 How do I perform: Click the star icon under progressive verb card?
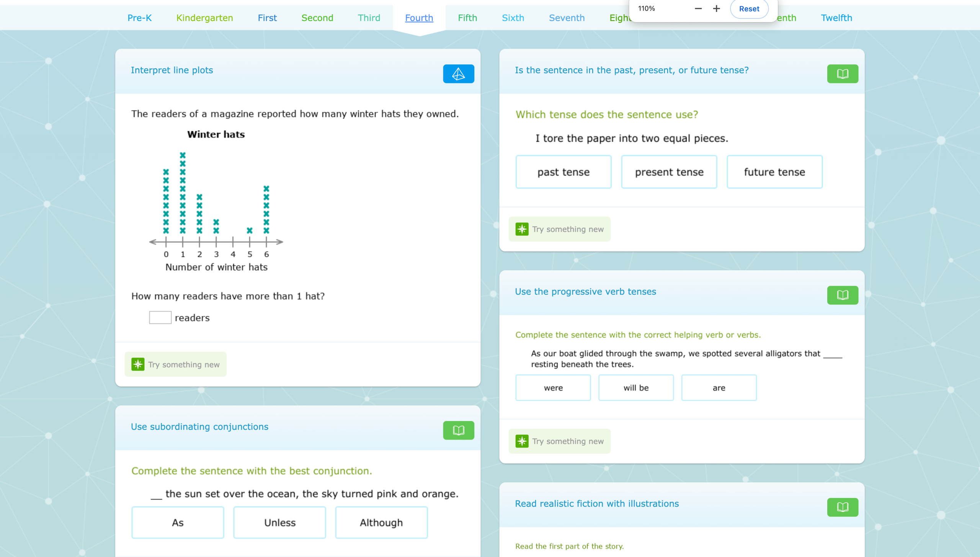[x=522, y=441]
